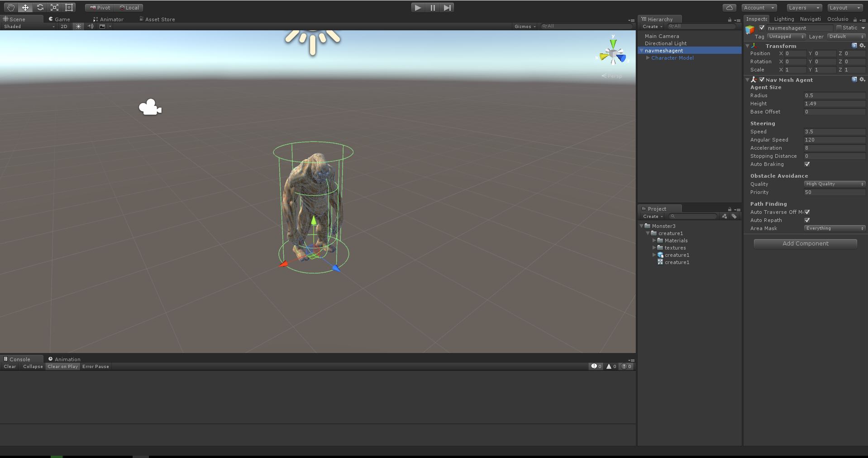Toggle Auto Braking checkbox
Viewport: 868px width, 458px height.
click(x=807, y=164)
